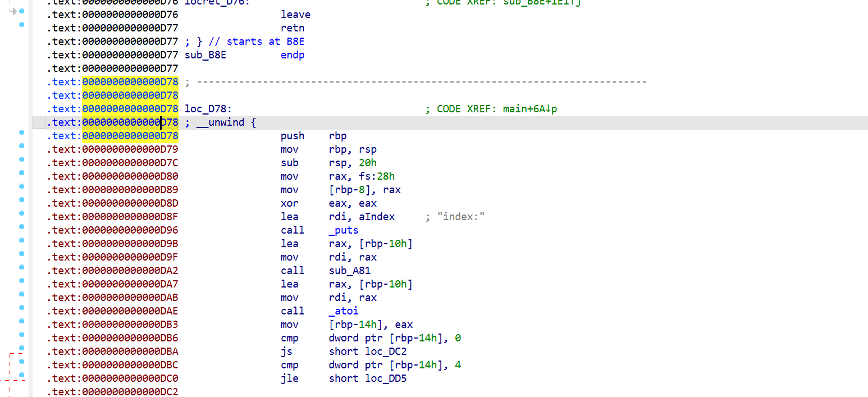This screenshot has width=868, height=397.
Task: Click address .text:0000000000000DC2
Action: pos(112,392)
